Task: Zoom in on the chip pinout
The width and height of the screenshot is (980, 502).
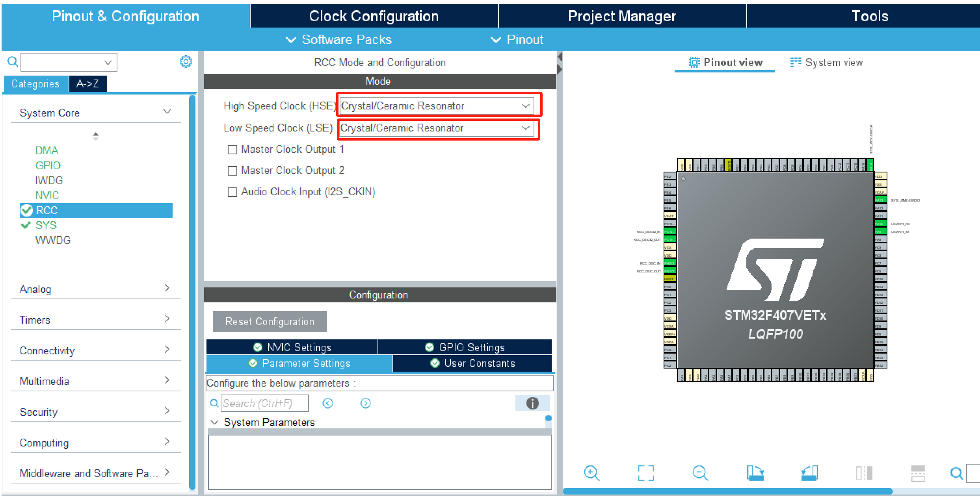Action: tap(591, 472)
